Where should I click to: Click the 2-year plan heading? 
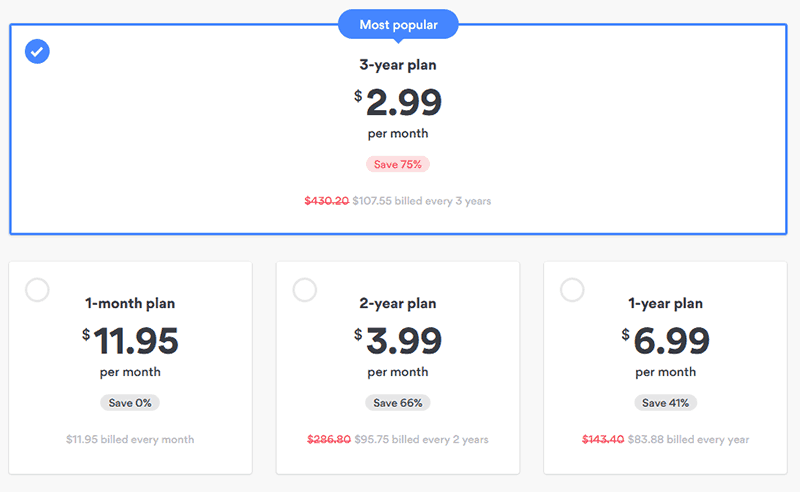tap(398, 303)
